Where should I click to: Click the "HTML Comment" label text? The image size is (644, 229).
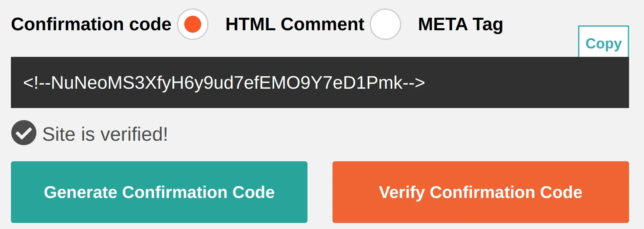tap(295, 24)
